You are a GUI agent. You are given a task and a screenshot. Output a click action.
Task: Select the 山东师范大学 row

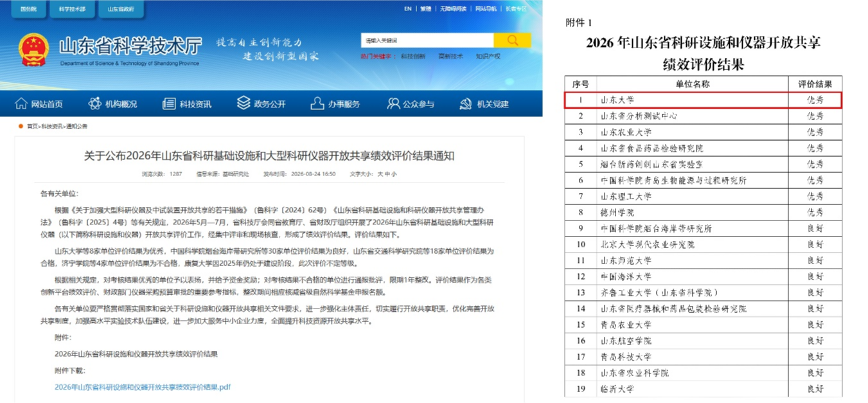pyautogui.click(x=704, y=261)
